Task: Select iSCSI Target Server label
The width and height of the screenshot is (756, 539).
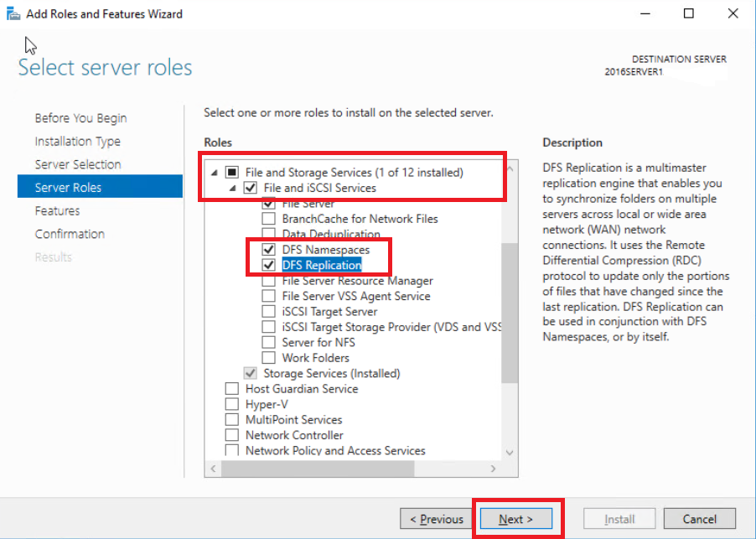Action: pyautogui.click(x=329, y=312)
